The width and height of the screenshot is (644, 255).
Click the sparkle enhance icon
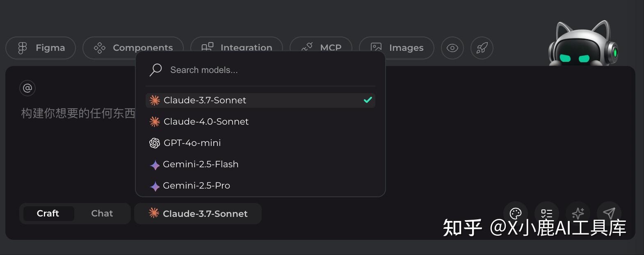click(x=578, y=213)
